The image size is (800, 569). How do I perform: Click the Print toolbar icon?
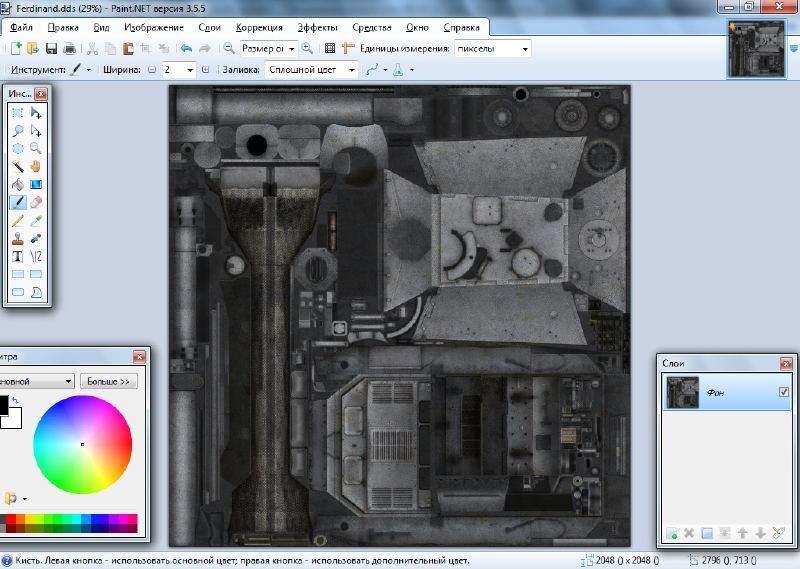69,48
